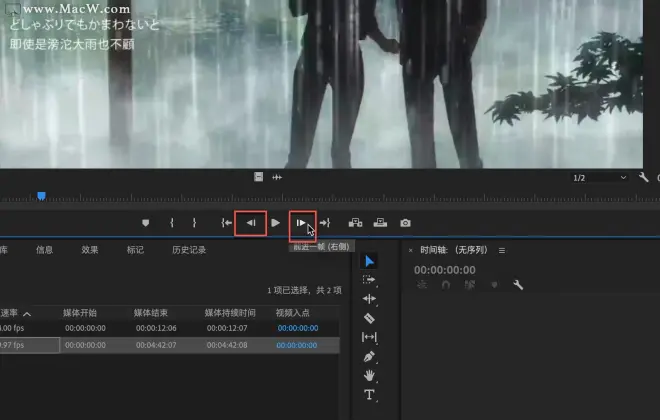Click media end value 00:04:42:07

coord(156,345)
